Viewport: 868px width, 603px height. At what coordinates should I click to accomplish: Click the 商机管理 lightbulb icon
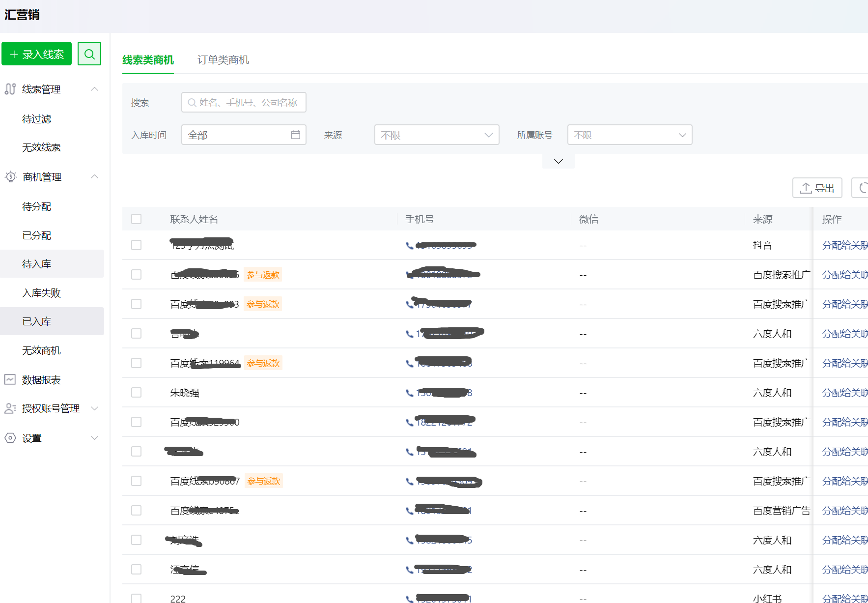[10, 177]
